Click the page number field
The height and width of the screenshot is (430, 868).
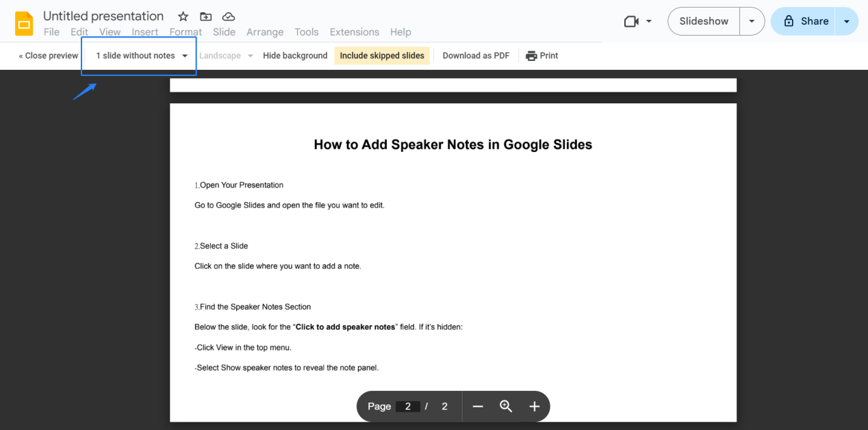tap(408, 406)
